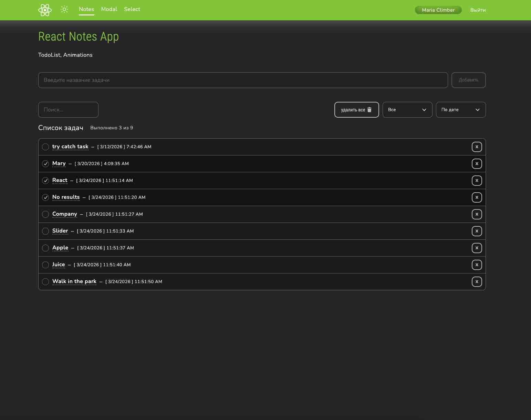Delete the 'Walk in the park' task

[477, 282]
